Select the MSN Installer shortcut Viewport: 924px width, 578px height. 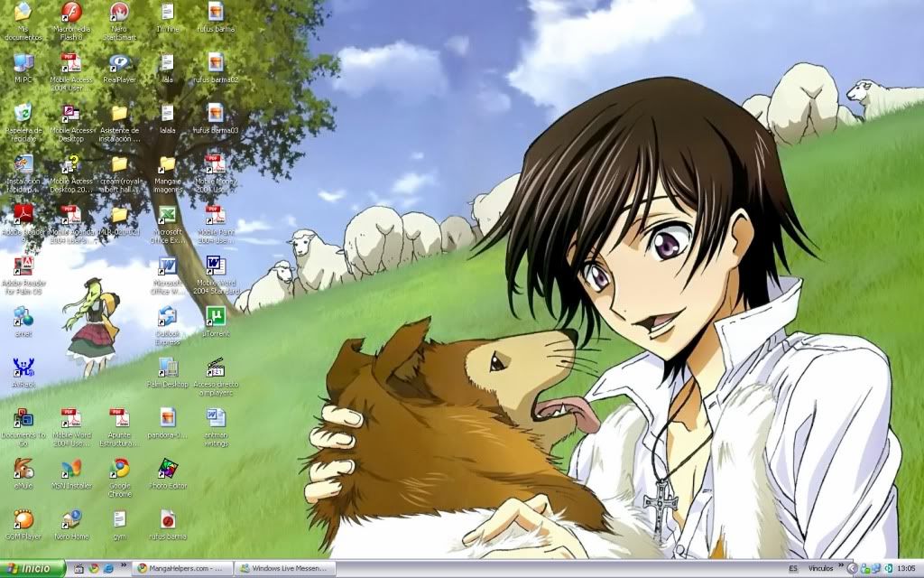coord(71,473)
